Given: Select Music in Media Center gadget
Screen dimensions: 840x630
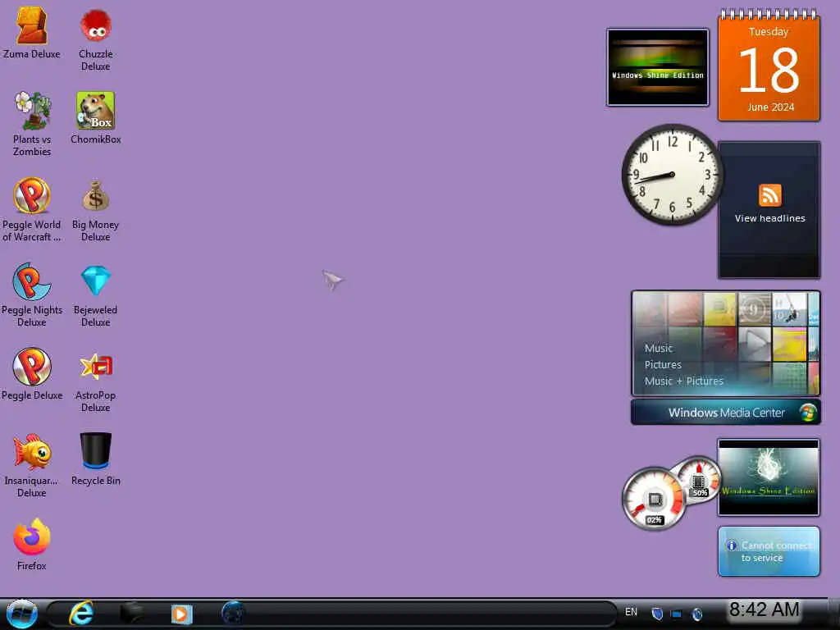Looking at the screenshot, I should (659, 348).
